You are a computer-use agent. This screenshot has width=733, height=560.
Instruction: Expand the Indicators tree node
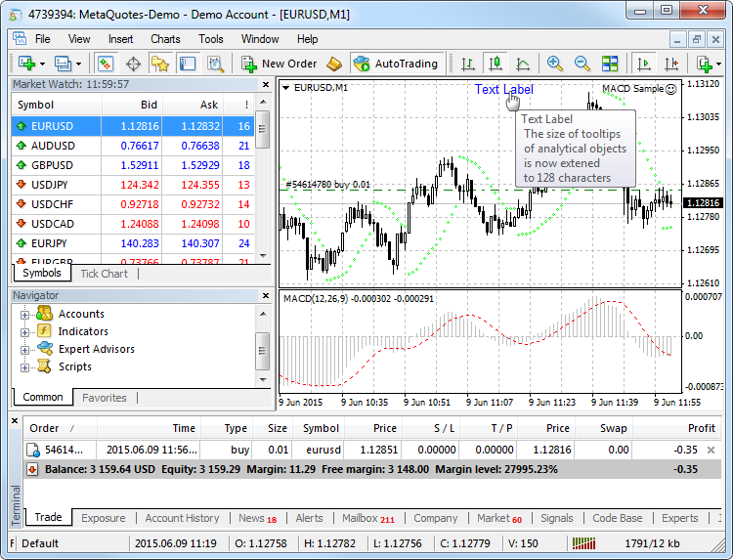click(24, 331)
